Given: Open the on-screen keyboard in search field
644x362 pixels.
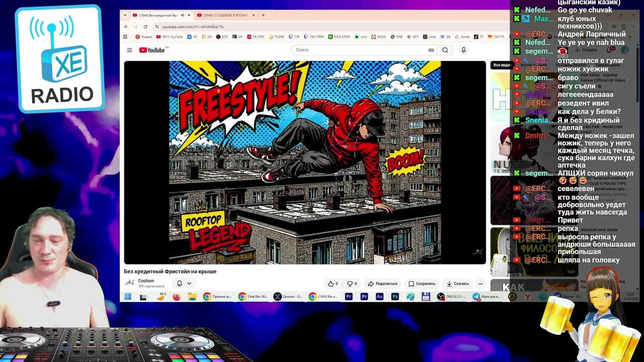Looking at the screenshot, I should point(431,50).
